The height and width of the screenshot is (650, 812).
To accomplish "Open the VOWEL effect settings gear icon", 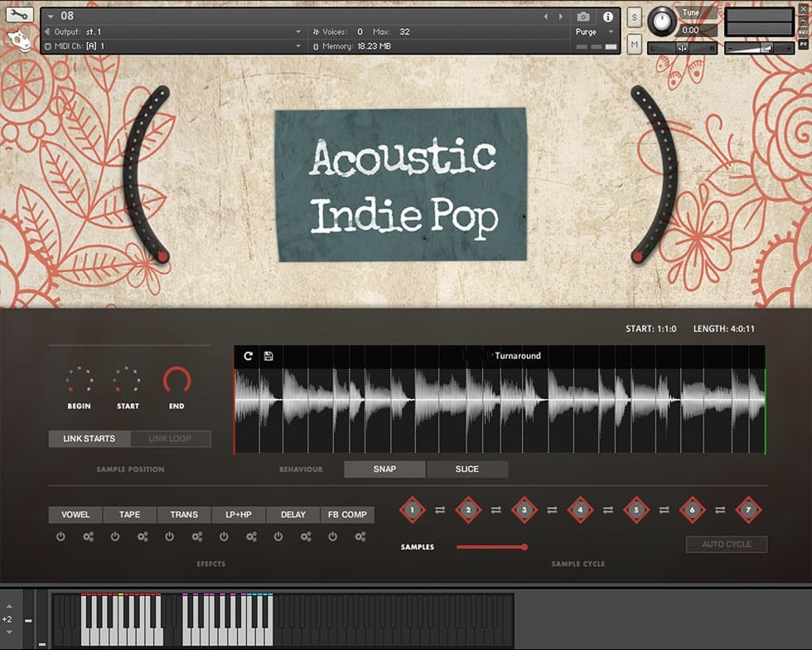I will point(89,536).
